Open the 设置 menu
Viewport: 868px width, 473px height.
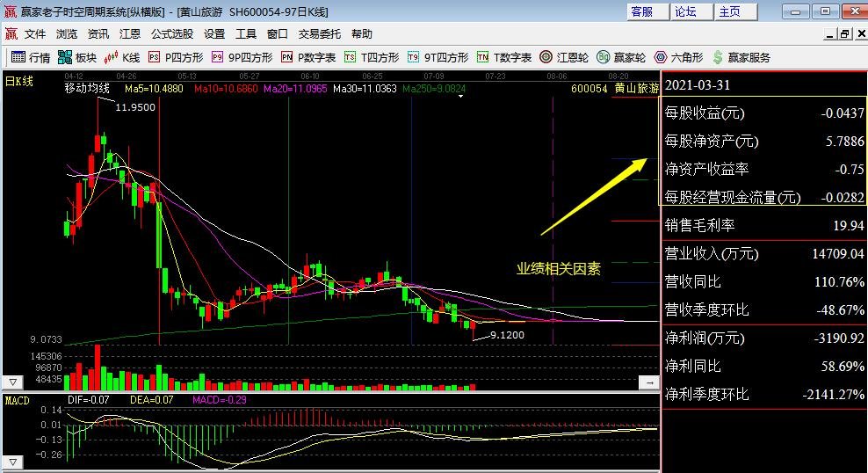tap(214, 33)
